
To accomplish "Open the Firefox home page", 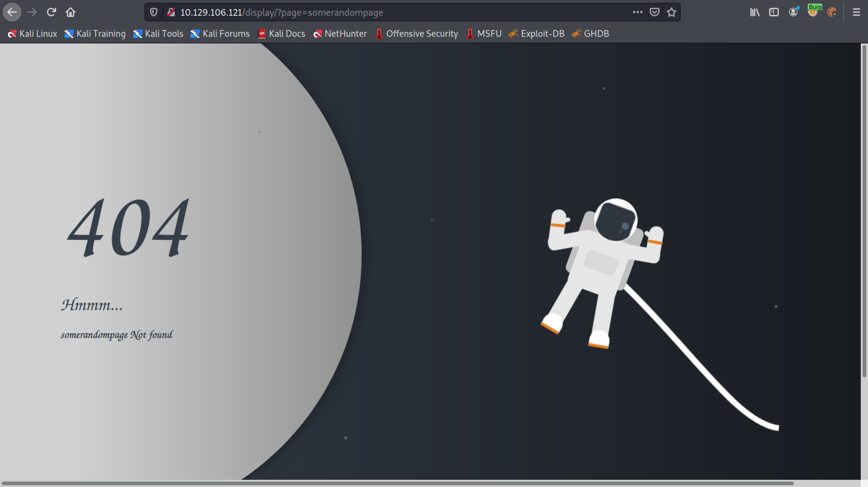I will coord(71,12).
